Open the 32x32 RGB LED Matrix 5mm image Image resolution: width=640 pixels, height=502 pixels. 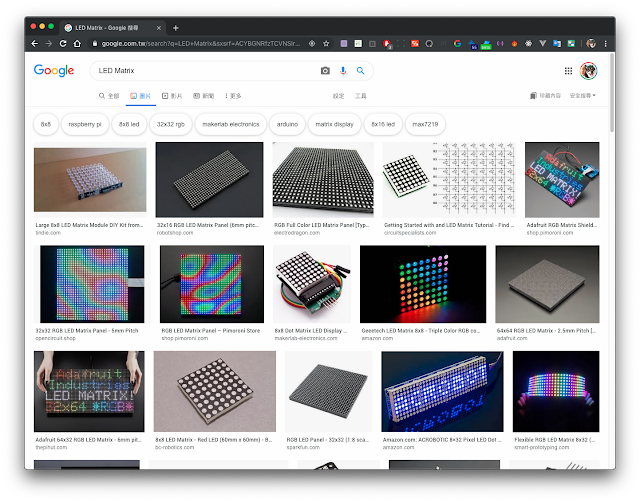click(x=92, y=284)
